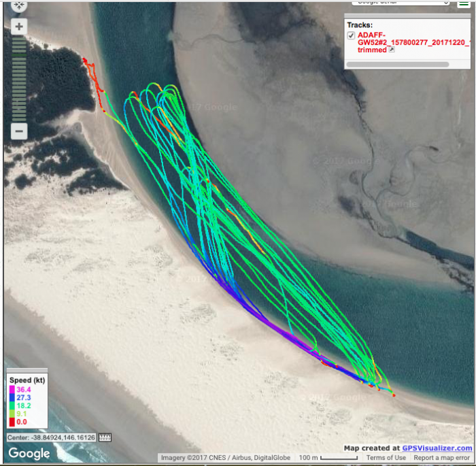Click the zoom out minus button
Screen dimensions: 476x466
[19, 131]
